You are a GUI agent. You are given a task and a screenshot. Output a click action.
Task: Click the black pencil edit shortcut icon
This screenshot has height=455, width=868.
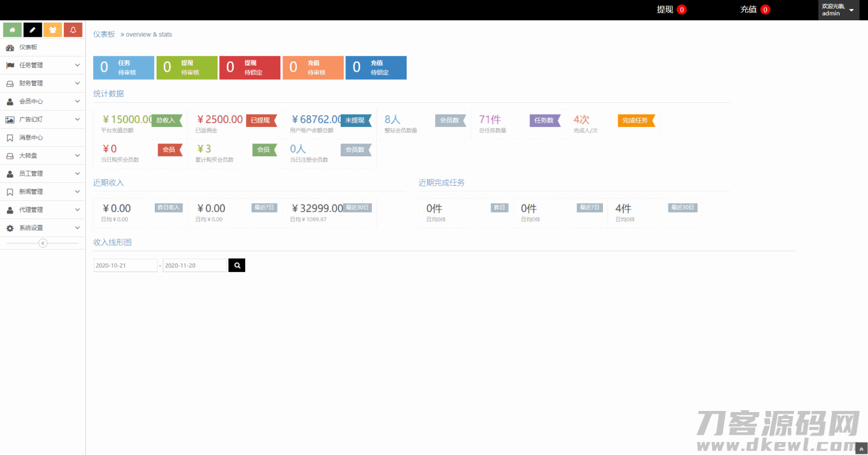tap(33, 30)
